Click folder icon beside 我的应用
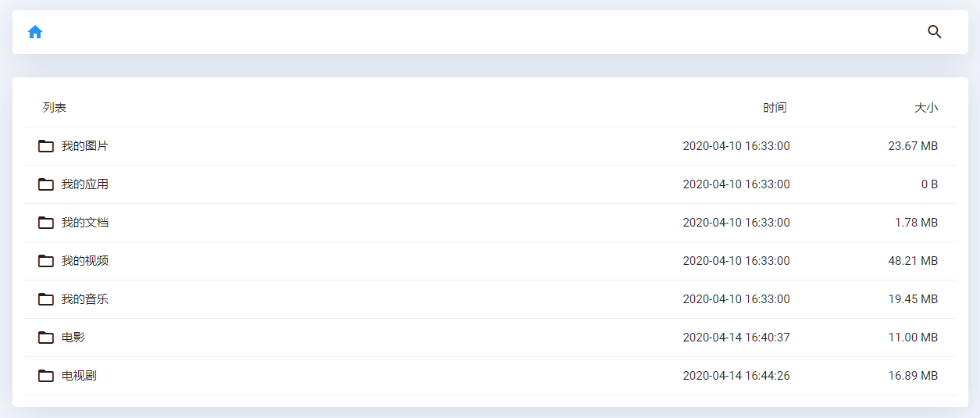Image resolution: width=980 pixels, height=418 pixels. (x=46, y=184)
